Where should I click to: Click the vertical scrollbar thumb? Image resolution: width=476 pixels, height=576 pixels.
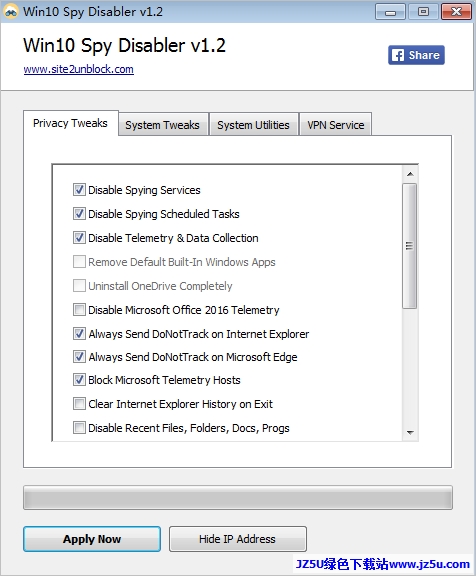click(410, 246)
